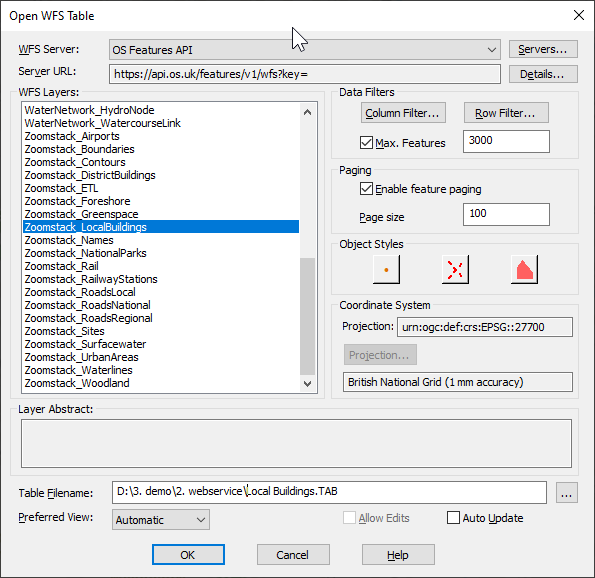This screenshot has height=578, width=595.
Task: Open the Preferred View dropdown
Action: pyautogui.click(x=161, y=520)
